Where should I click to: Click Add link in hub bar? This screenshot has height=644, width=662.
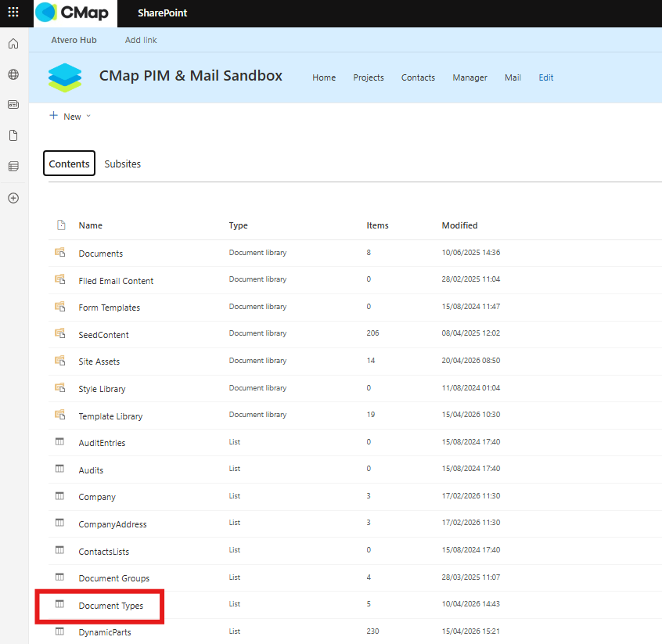pyautogui.click(x=141, y=40)
